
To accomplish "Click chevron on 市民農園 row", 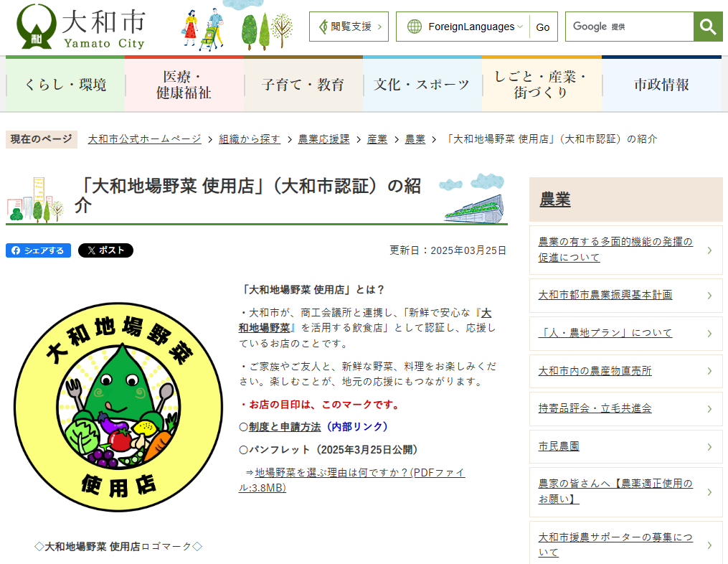I will 709,447.
